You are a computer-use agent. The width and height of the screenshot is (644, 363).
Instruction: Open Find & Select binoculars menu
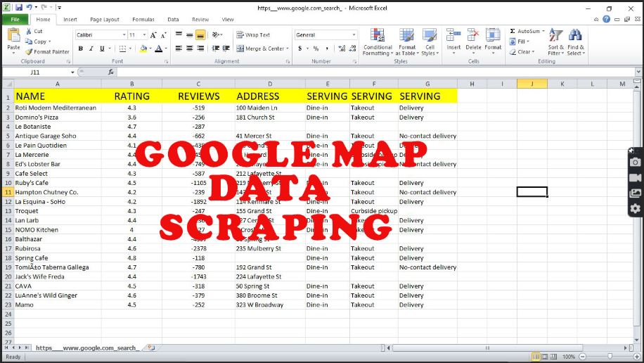[x=575, y=42]
